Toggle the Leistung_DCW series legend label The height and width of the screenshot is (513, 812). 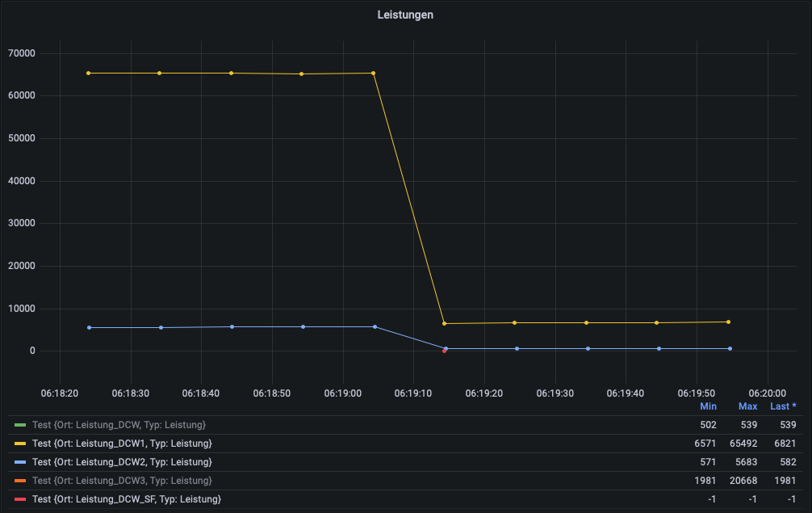[119, 425]
